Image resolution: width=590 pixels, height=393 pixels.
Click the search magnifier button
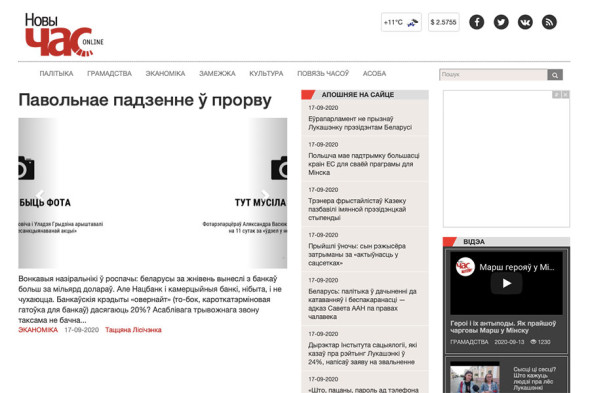click(x=555, y=75)
